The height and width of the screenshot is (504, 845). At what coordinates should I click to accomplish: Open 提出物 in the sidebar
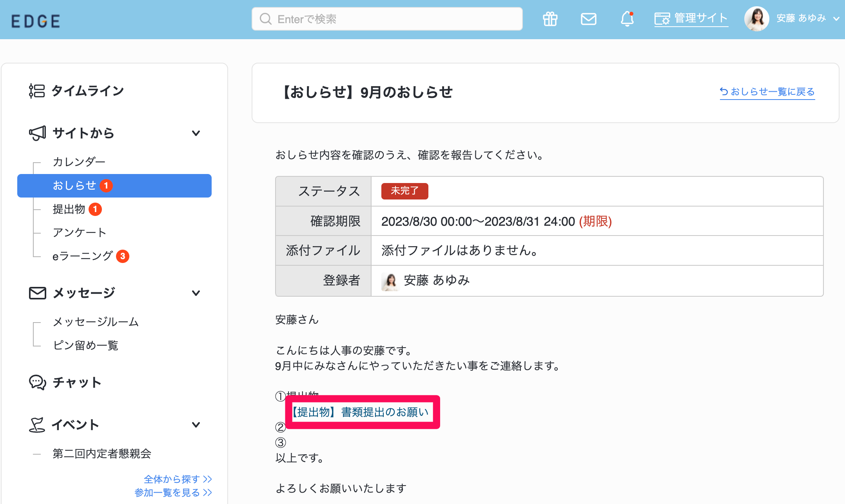point(69,209)
